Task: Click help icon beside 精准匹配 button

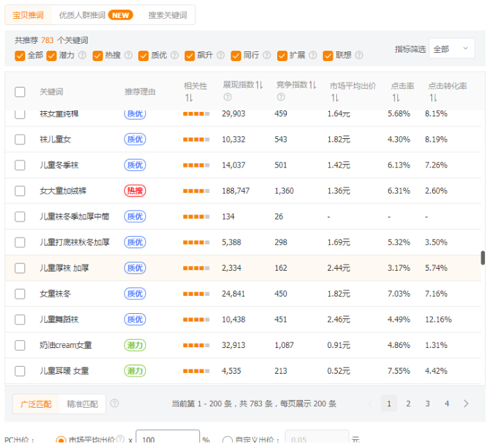Action: (x=115, y=404)
